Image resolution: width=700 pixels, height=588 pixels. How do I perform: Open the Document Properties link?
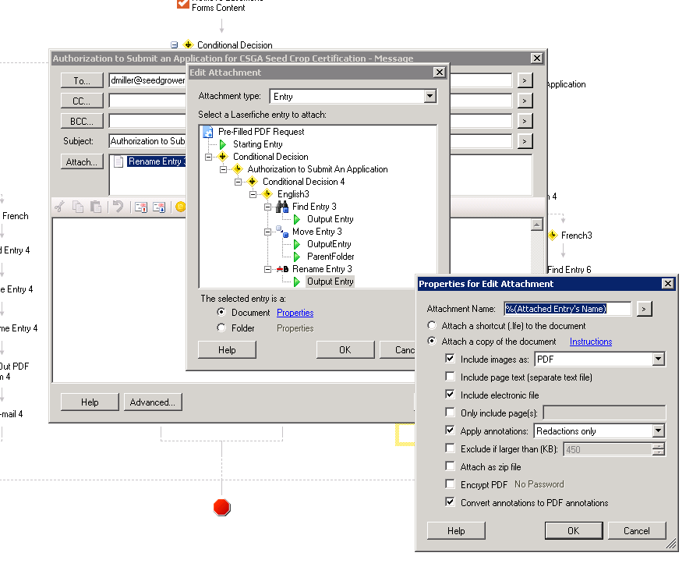295,313
